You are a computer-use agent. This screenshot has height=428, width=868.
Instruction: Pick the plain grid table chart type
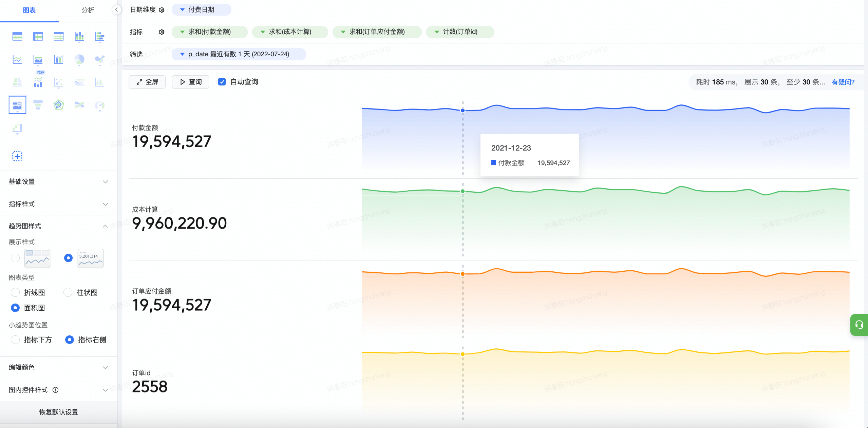click(x=59, y=36)
